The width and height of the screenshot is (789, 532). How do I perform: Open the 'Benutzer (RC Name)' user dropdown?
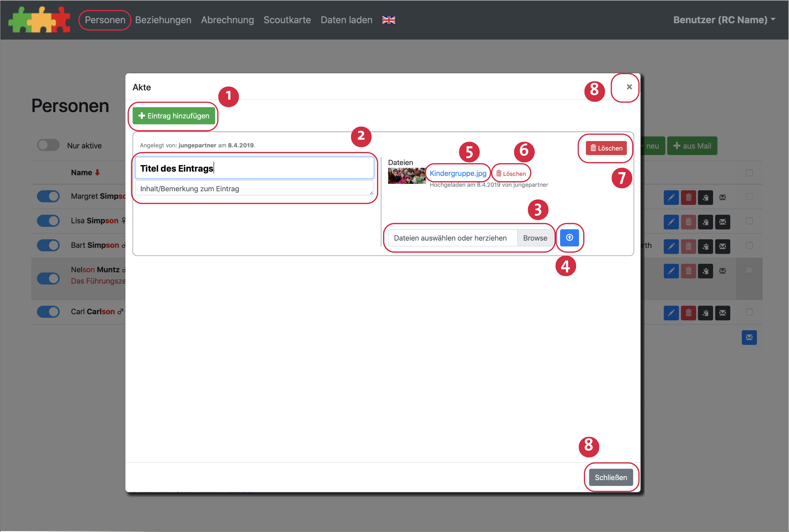tap(724, 20)
